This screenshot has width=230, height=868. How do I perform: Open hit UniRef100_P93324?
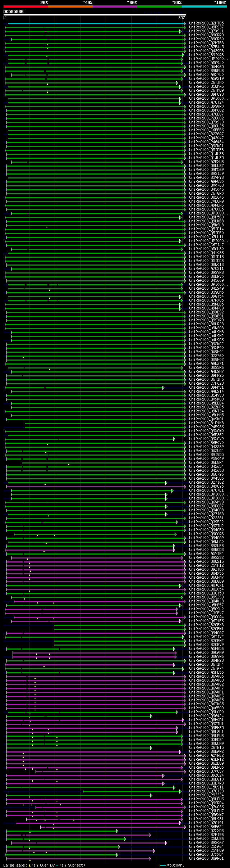point(206,795)
